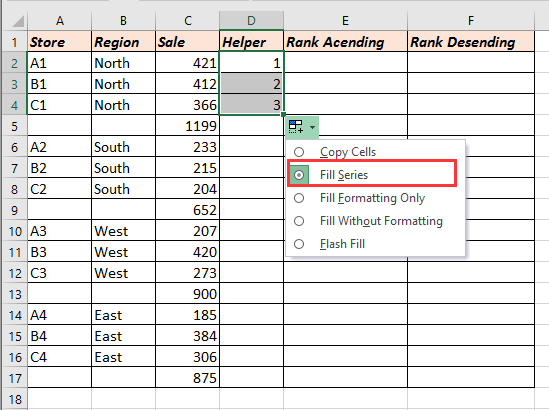Select row 17 header
Screen dimensions: 549x410
[14, 378]
